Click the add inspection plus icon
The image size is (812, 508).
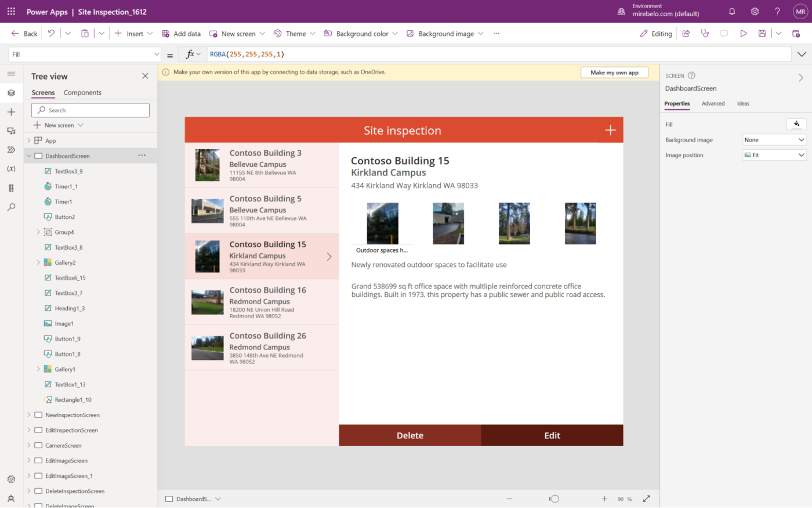point(610,130)
